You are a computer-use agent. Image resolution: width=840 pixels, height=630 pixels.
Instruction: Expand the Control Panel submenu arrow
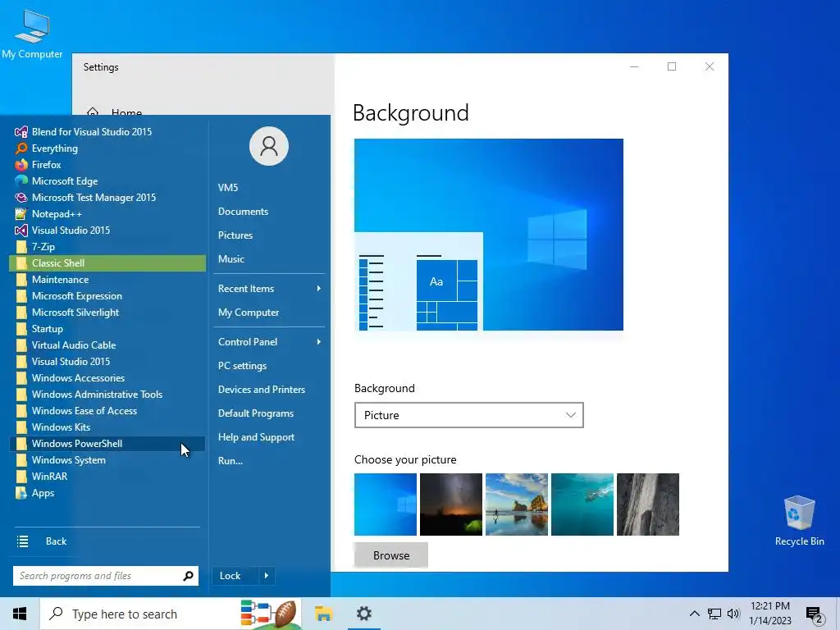(319, 342)
